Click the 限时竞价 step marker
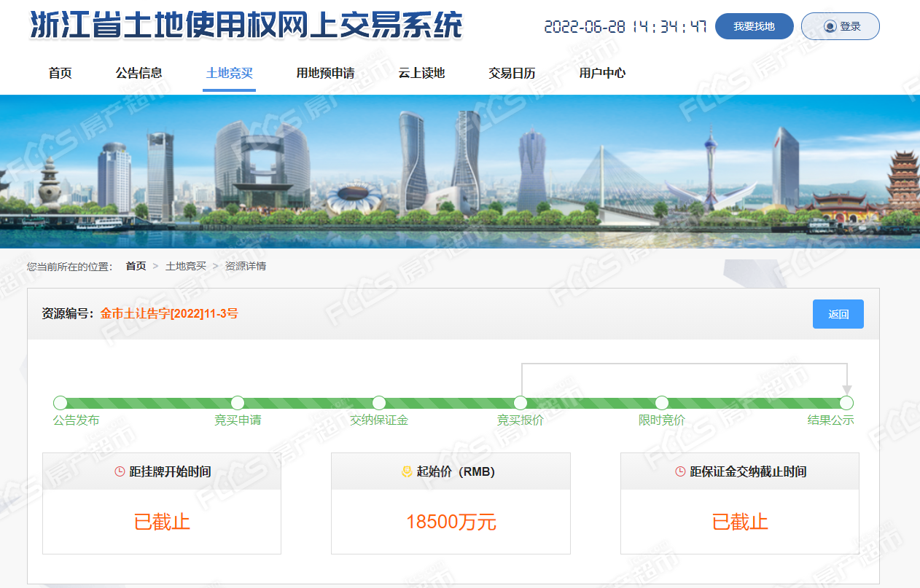The width and height of the screenshot is (920, 588). coord(662,403)
